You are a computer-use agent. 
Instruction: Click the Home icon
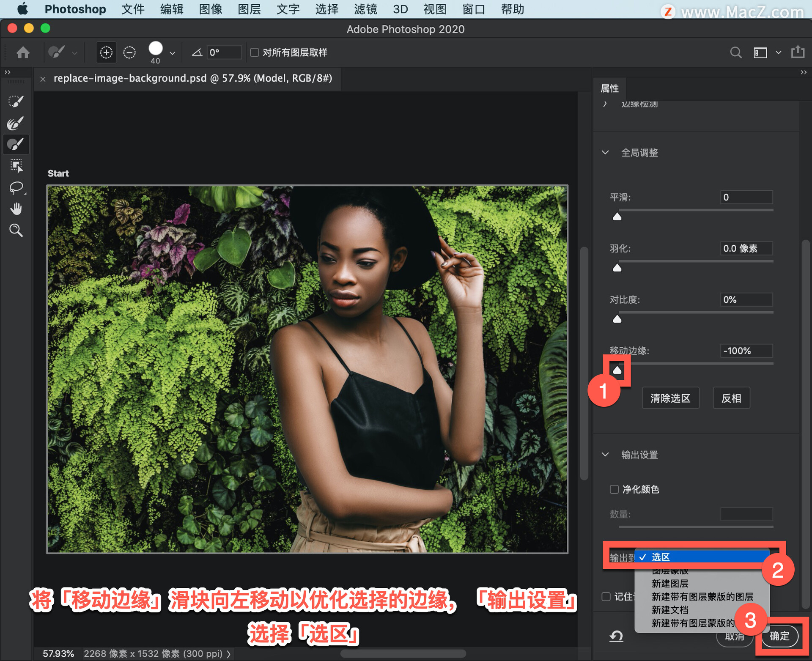pos(23,52)
